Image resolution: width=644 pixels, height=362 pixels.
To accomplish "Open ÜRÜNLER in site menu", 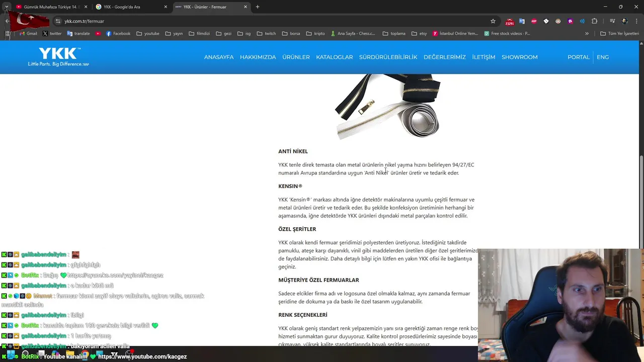I will tap(296, 57).
